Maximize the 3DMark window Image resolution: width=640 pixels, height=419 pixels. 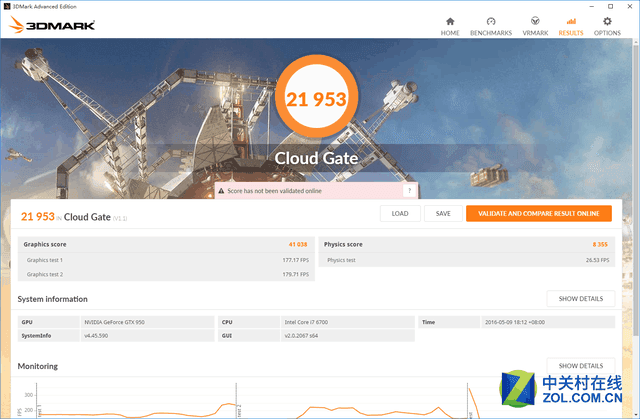pyautogui.click(x=611, y=7)
